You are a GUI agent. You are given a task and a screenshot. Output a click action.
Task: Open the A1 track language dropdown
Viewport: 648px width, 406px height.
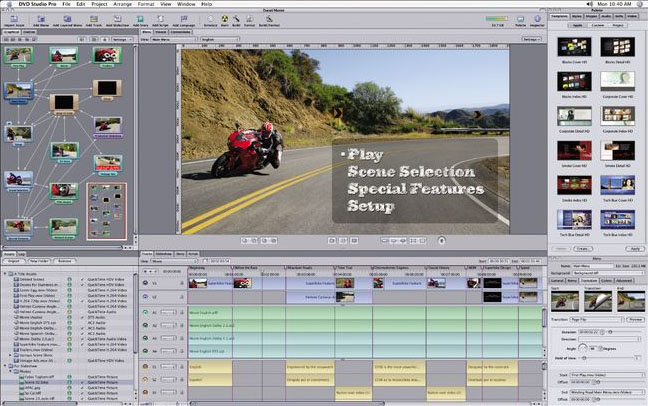point(168,313)
